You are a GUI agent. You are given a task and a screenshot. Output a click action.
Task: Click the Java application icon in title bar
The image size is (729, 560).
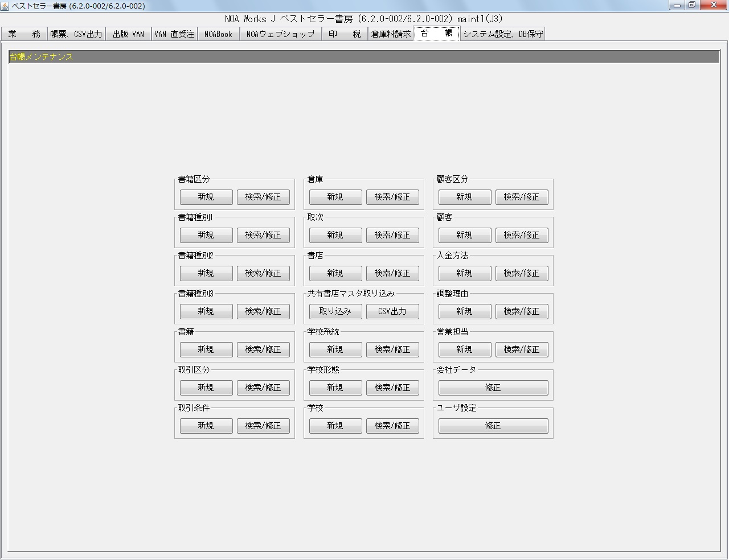pos(6,5)
